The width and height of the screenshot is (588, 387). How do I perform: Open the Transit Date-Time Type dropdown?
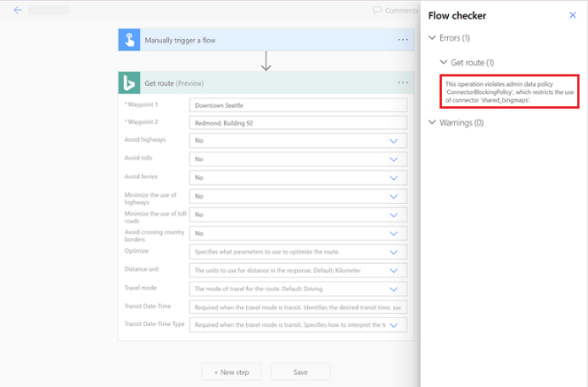[298, 325]
